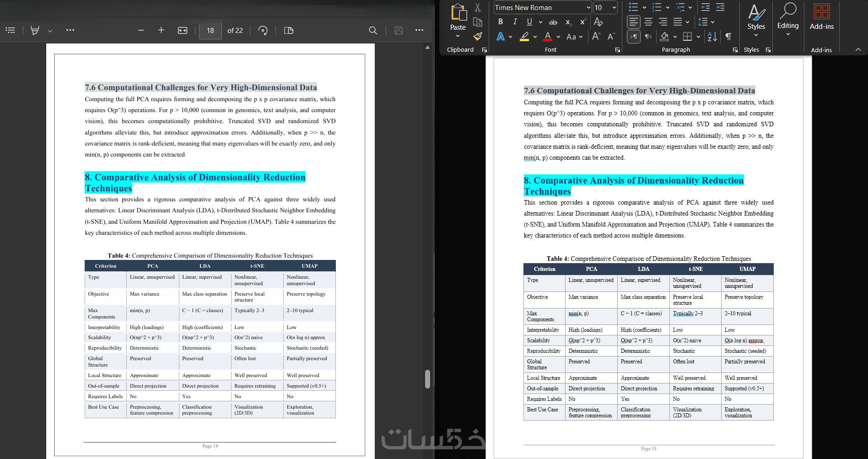Viewport: 868px width, 459px height.
Task: Expand font color choices
Action: pos(558,37)
